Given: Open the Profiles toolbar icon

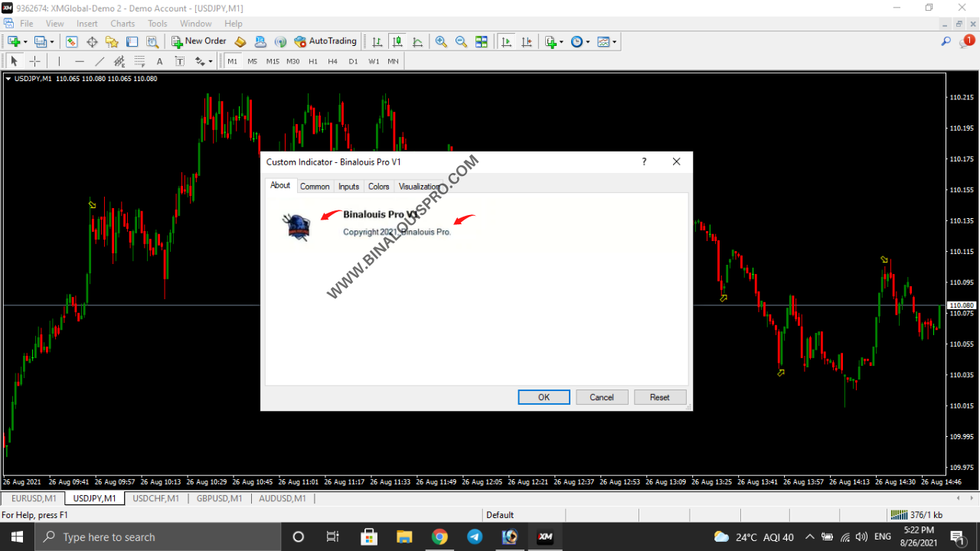Looking at the screenshot, I should pyautogui.click(x=40, y=41).
